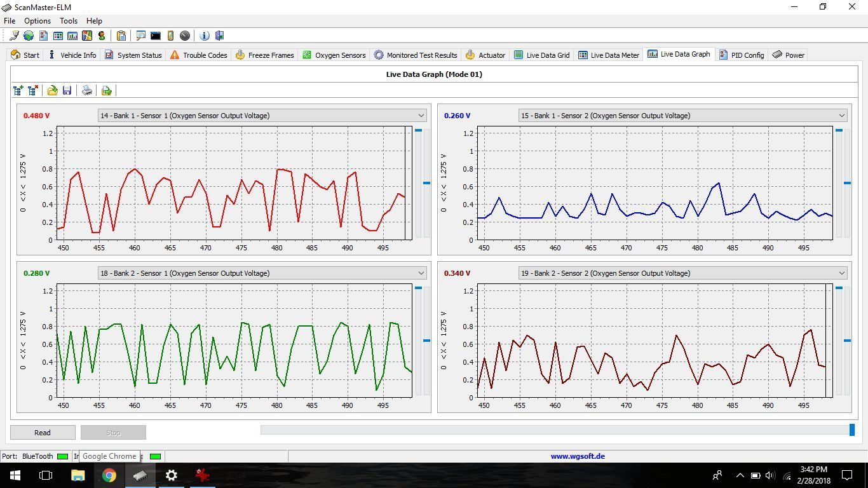Screen dimensions: 868x488
Task: Click the remove graph tree icon with red X
Action: click(x=33, y=91)
